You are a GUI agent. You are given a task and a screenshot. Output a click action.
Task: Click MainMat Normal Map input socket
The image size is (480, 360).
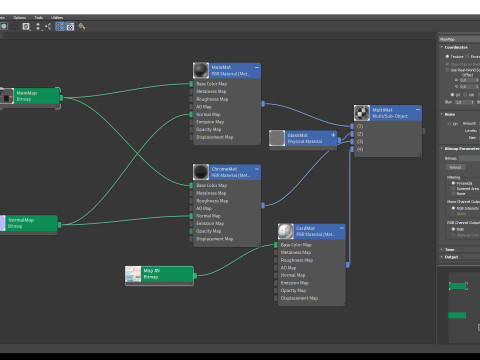coord(191,114)
